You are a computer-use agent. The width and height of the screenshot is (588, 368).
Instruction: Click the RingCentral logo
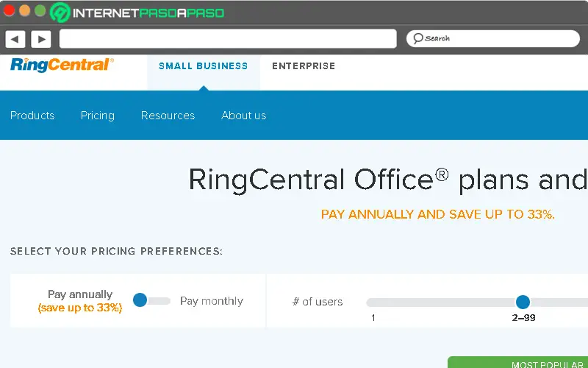click(62, 65)
